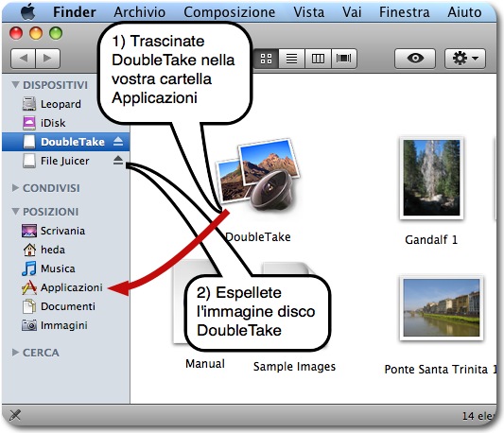Image resolution: width=504 pixels, height=433 pixels.
Task: Collapse the POSIZIONI section
Action: [15, 212]
